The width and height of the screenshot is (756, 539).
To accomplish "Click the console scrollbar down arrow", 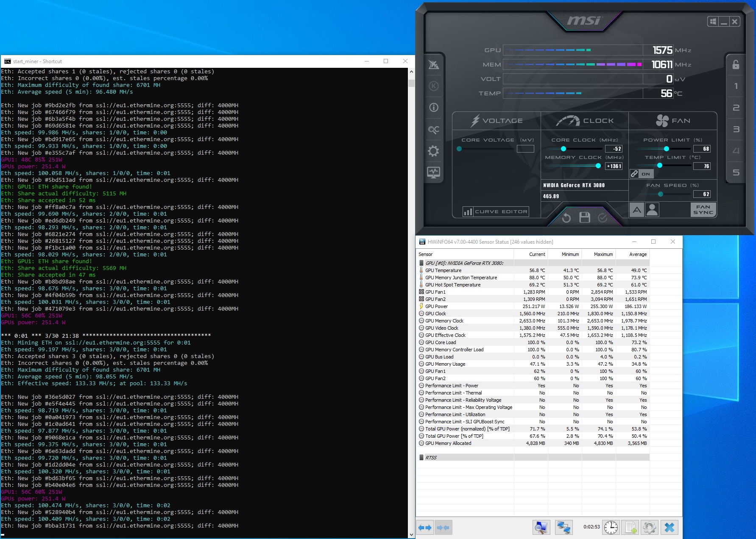I will coord(411,535).
